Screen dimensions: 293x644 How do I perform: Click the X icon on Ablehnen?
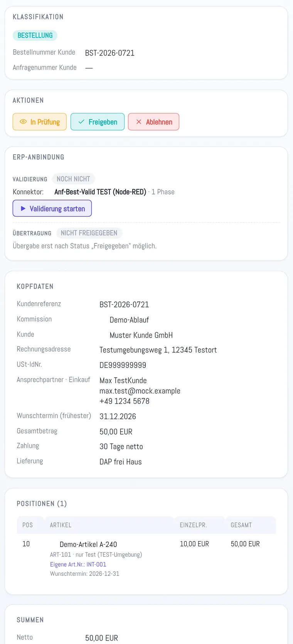coord(139,122)
